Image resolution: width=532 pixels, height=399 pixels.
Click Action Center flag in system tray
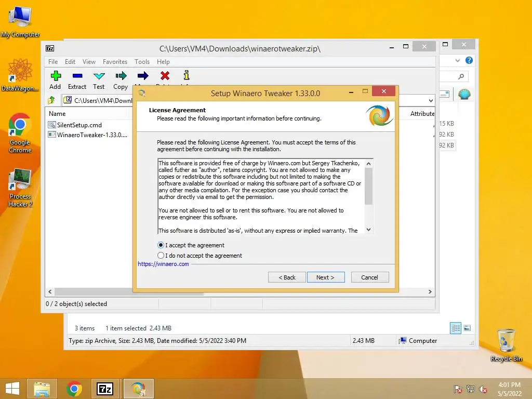[458, 389]
